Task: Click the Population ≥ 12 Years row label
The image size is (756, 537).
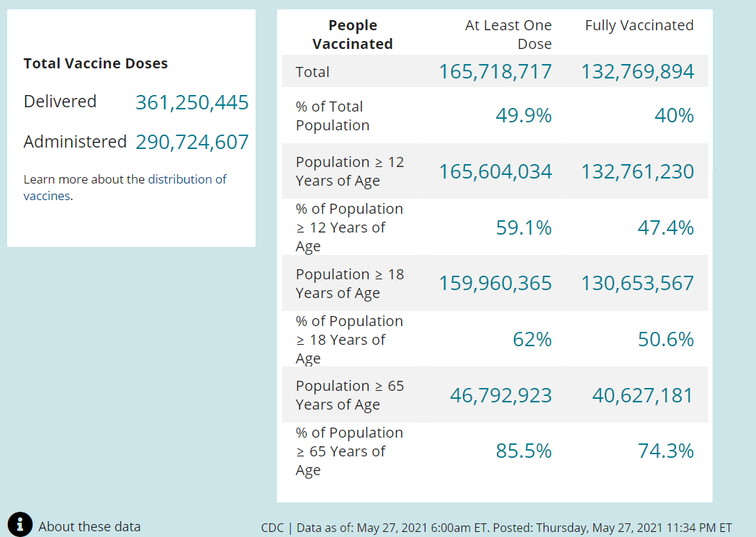Action: (350, 171)
